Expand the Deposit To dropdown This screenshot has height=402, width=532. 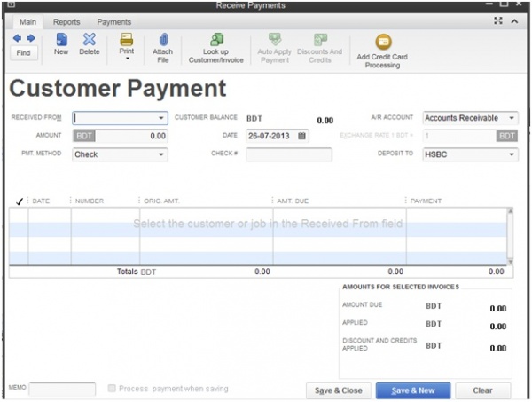pos(512,154)
